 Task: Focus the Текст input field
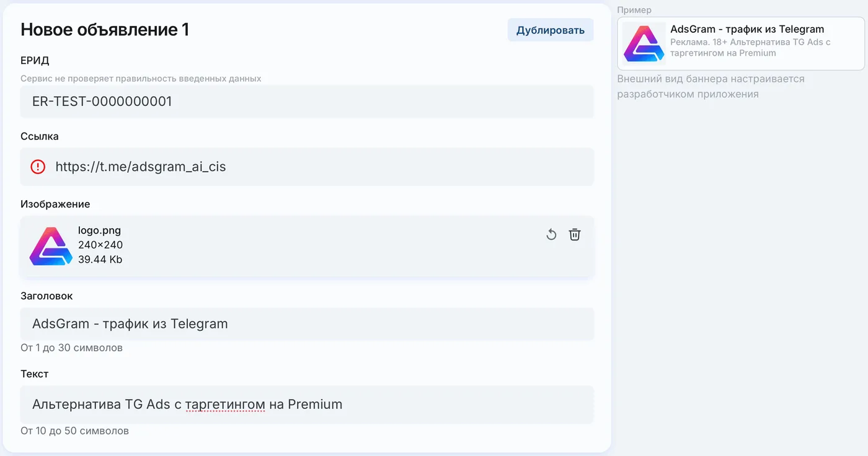307,405
